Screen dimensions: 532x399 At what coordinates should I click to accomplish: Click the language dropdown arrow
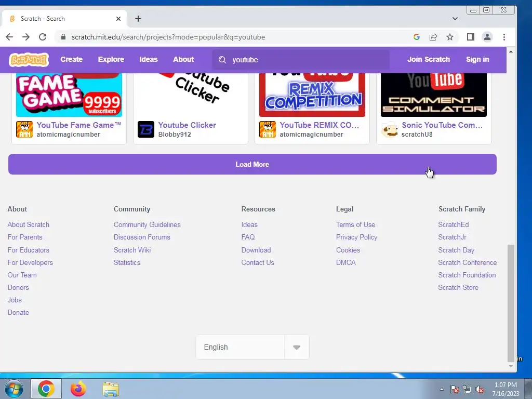(297, 347)
